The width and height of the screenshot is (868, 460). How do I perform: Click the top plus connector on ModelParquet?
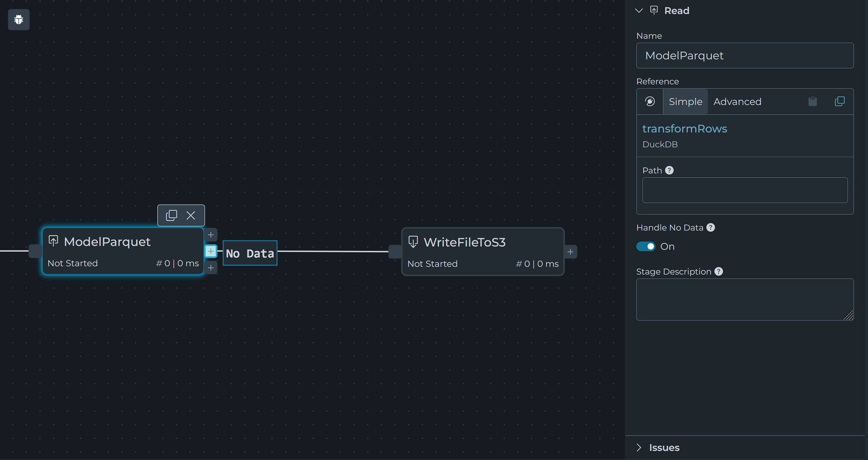211,235
